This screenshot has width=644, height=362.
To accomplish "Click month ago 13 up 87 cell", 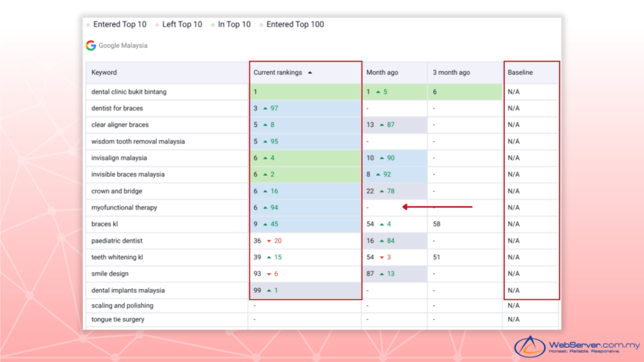I will point(395,125).
